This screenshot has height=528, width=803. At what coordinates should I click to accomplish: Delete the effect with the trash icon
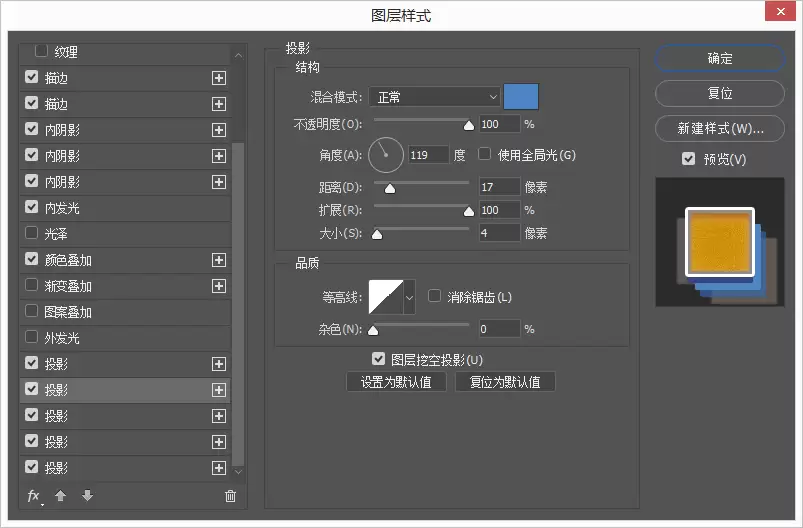(230, 496)
